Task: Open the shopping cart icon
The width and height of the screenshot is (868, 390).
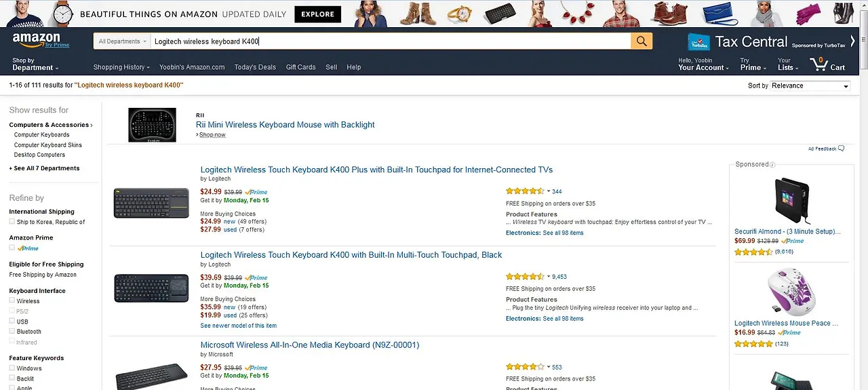Action: [x=819, y=64]
